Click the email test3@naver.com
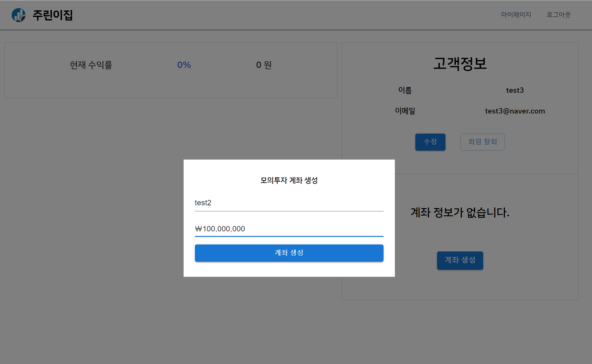This screenshot has width=592, height=364. point(515,111)
